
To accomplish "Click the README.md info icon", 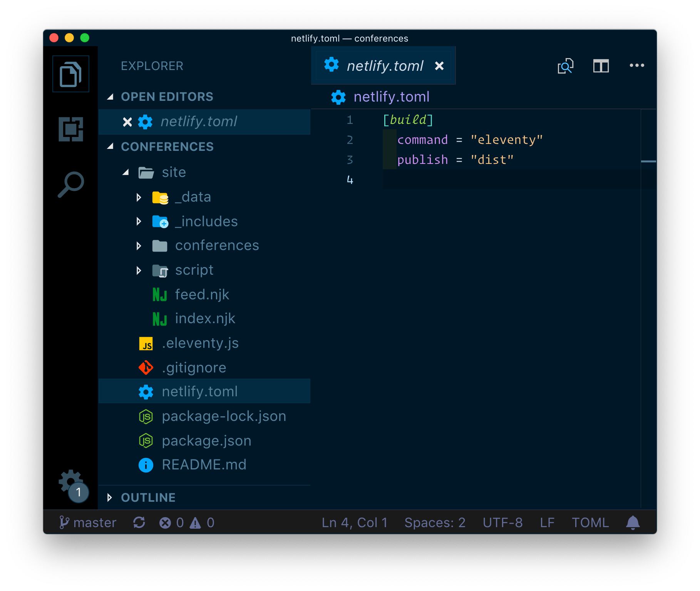I will point(146,465).
